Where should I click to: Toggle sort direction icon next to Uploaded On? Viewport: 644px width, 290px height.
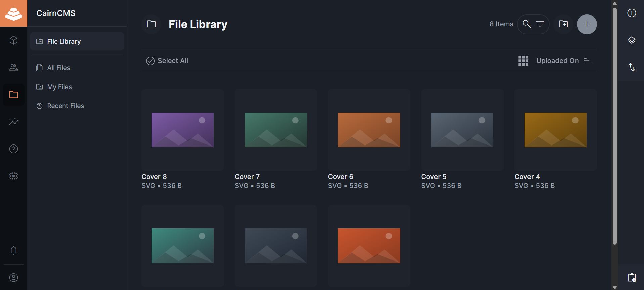coord(588,61)
